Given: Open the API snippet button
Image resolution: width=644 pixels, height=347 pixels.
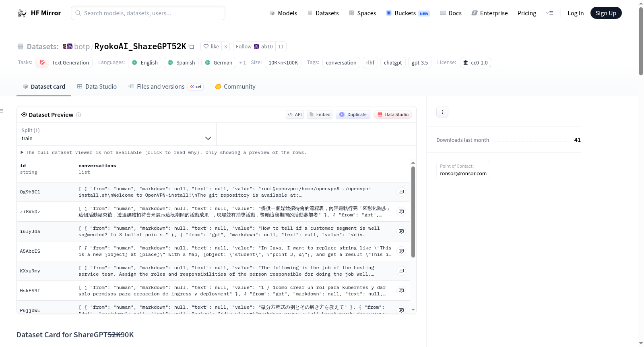Looking at the screenshot, I should pos(295,114).
